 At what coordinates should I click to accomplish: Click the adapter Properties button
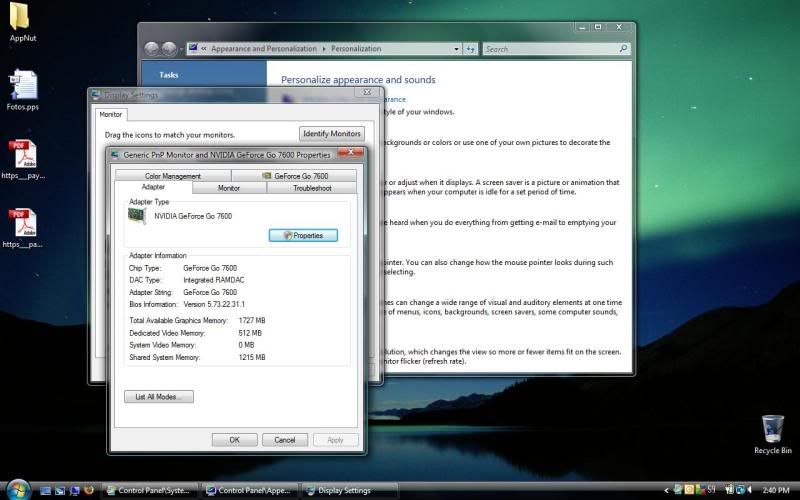[x=303, y=235]
